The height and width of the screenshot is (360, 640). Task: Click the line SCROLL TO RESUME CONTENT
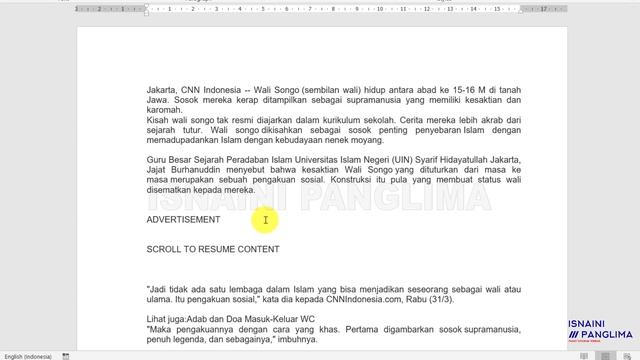pyautogui.click(x=213, y=249)
